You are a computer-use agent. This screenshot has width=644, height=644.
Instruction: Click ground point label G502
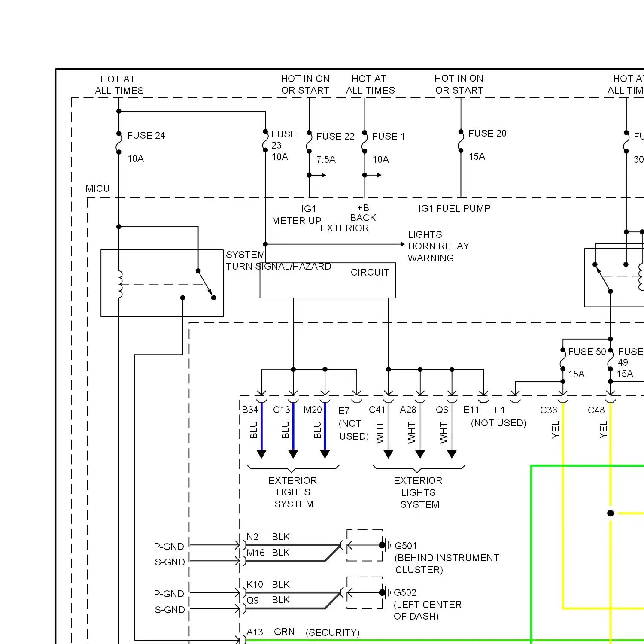(x=405, y=592)
